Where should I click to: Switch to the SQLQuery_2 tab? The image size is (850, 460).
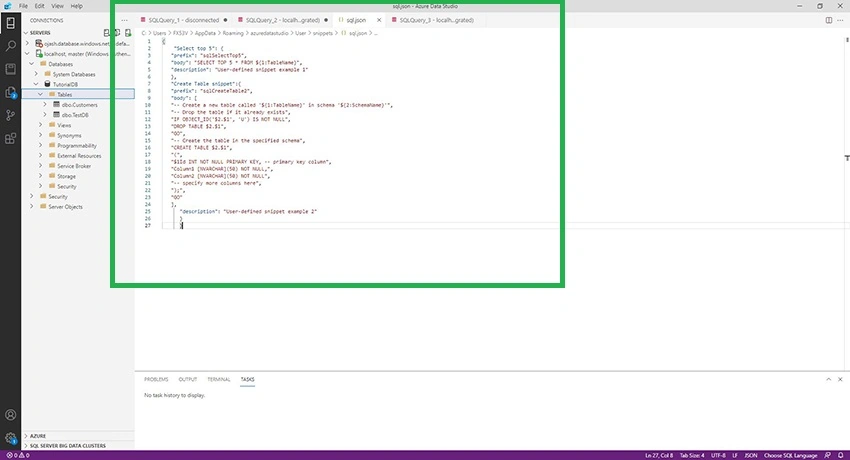282,21
